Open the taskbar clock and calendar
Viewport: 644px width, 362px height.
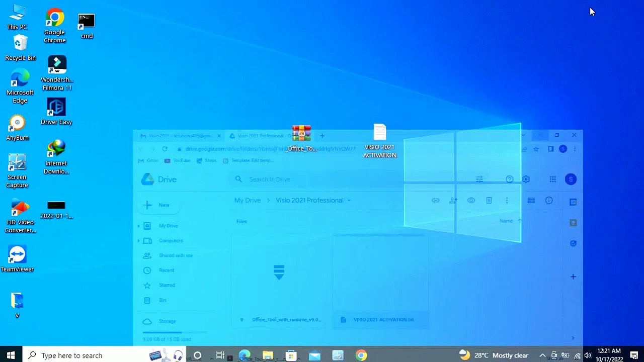tap(609, 355)
